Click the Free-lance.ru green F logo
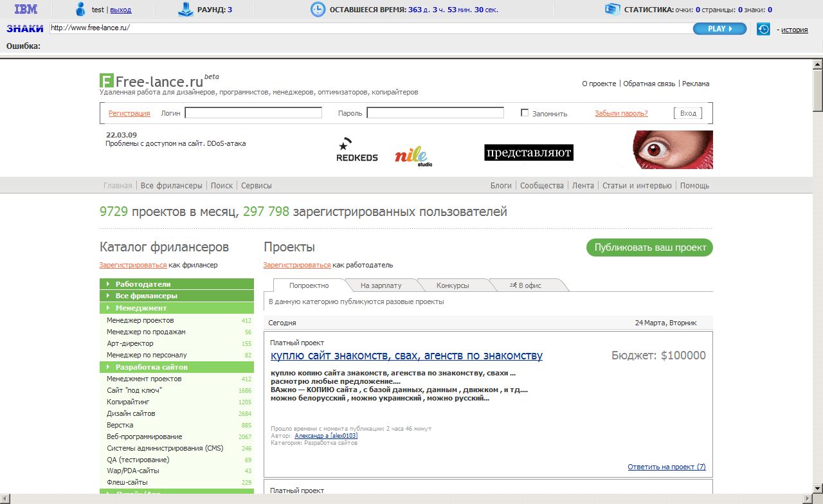This screenshot has width=823, height=504. [107, 81]
